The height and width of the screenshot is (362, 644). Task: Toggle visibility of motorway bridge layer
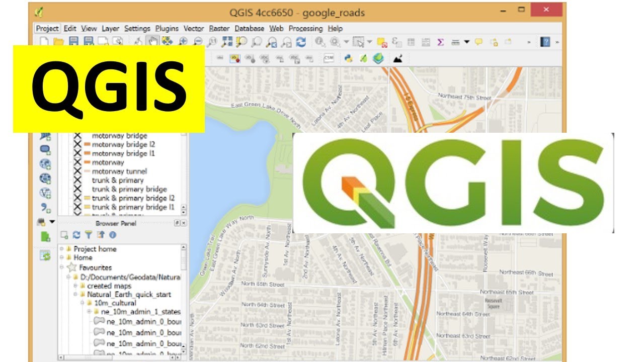77,136
